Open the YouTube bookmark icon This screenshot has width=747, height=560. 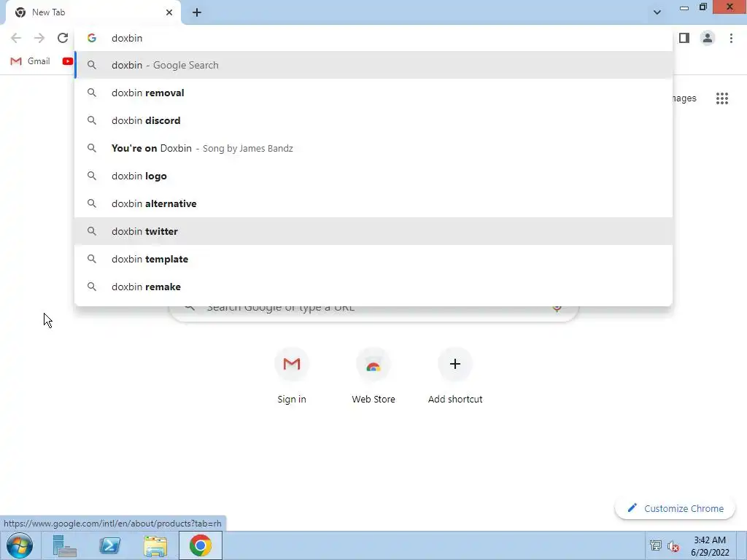68,61
